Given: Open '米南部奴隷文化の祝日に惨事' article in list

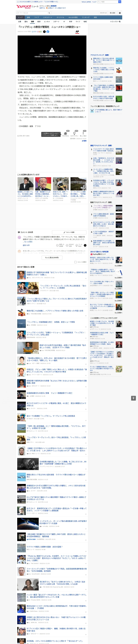Looking at the screenshot, I should (x=50, y=393).
